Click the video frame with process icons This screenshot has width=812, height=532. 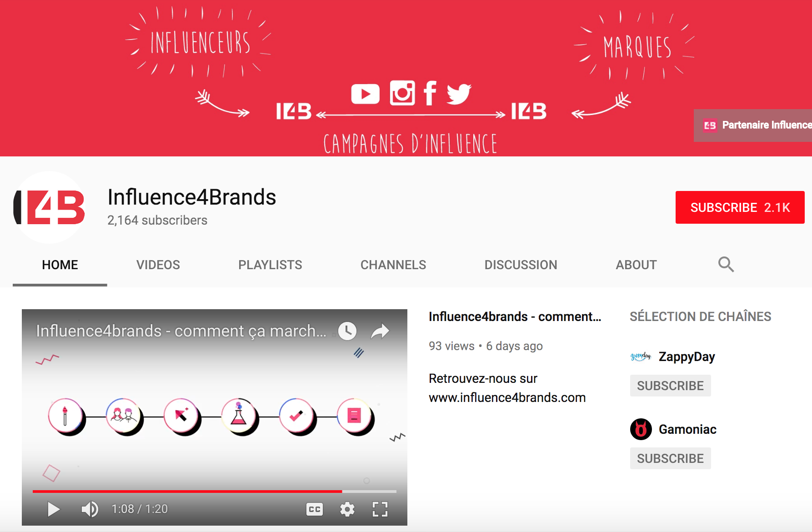[x=215, y=417]
